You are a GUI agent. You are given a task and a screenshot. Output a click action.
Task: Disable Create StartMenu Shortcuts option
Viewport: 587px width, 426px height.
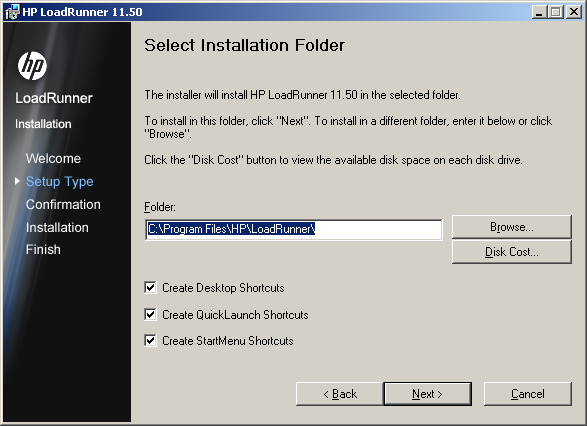click(x=150, y=341)
